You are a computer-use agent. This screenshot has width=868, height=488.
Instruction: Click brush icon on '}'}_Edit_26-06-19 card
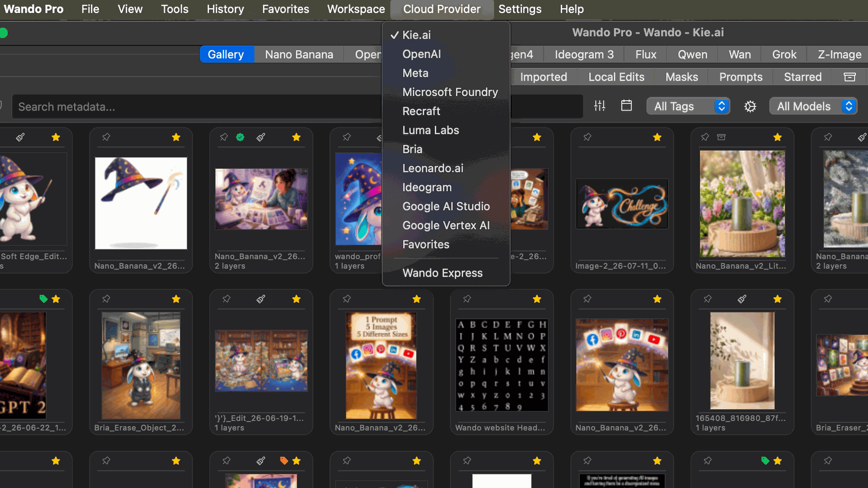[x=261, y=299]
